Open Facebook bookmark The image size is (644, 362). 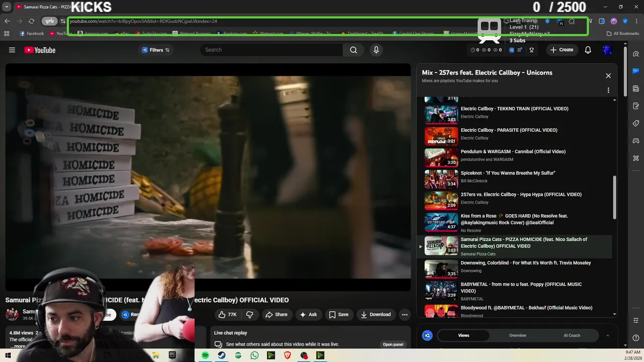click(x=31, y=34)
